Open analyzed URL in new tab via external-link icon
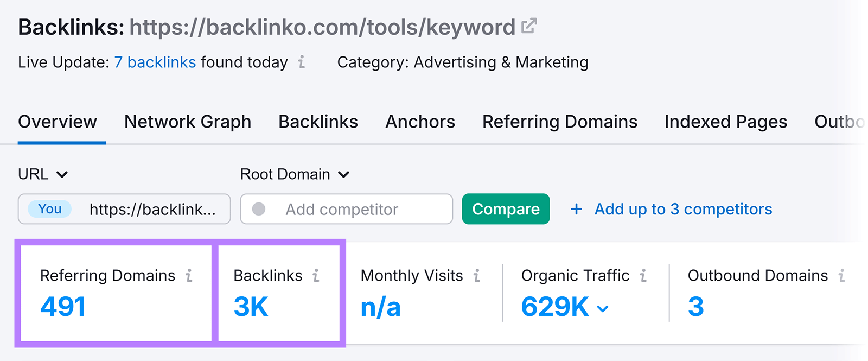The width and height of the screenshot is (868, 361). pyautogui.click(x=528, y=25)
